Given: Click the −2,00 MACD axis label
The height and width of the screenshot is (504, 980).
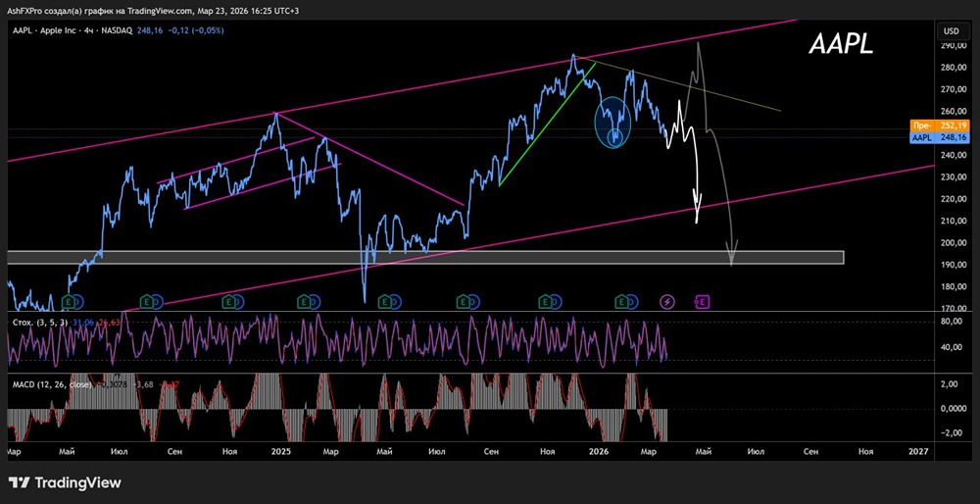Looking at the screenshot, I should pos(952,433).
